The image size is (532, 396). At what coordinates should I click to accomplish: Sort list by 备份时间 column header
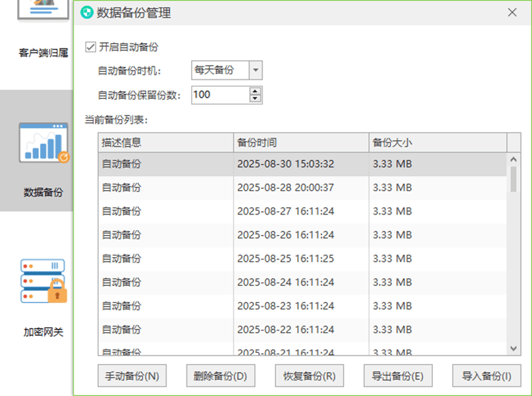301,142
